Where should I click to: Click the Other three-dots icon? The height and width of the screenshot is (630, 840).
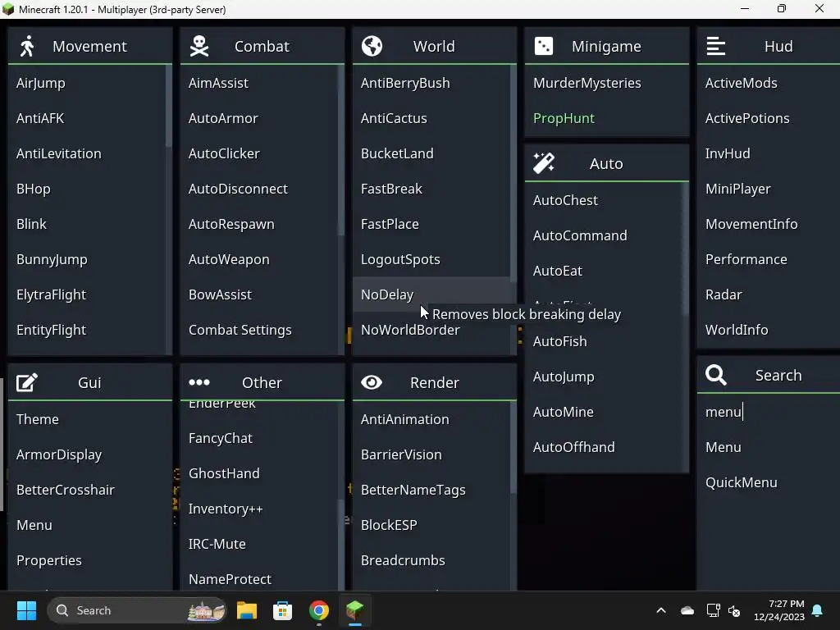click(199, 382)
